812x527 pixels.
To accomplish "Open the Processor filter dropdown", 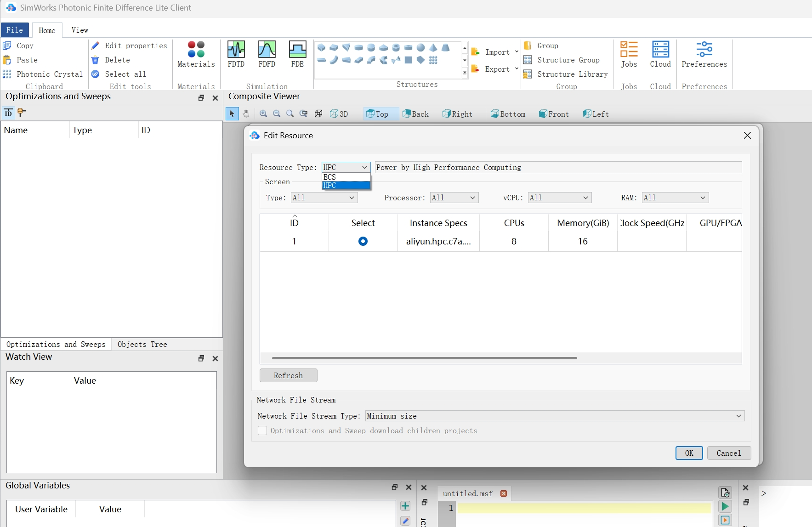I will [x=454, y=198].
